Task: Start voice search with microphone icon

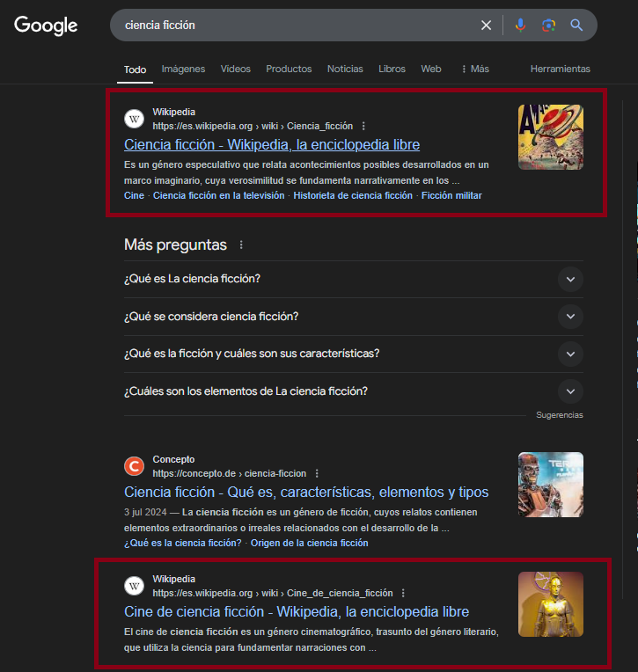Action: click(x=520, y=26)
